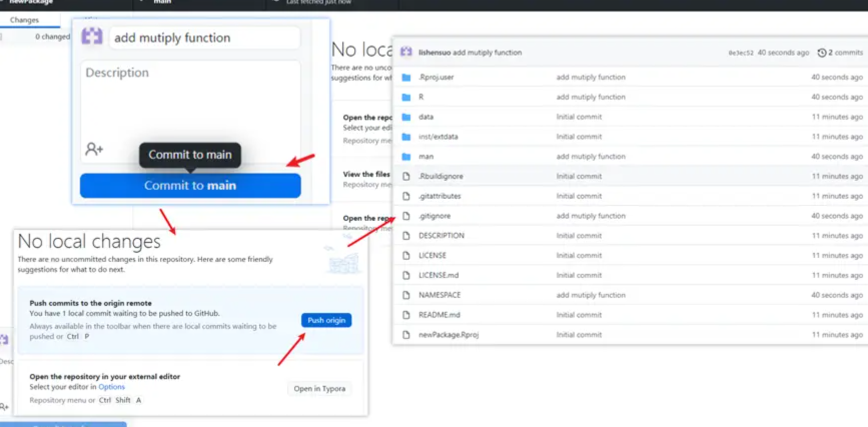Click the commit summary field 'add mutiply function'
This screenshot has height=427, width=868.
point(204,38)
